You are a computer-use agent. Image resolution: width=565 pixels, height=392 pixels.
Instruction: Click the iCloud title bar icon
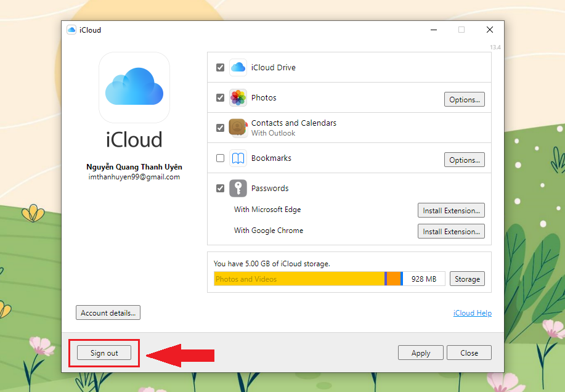click(71, 30)
